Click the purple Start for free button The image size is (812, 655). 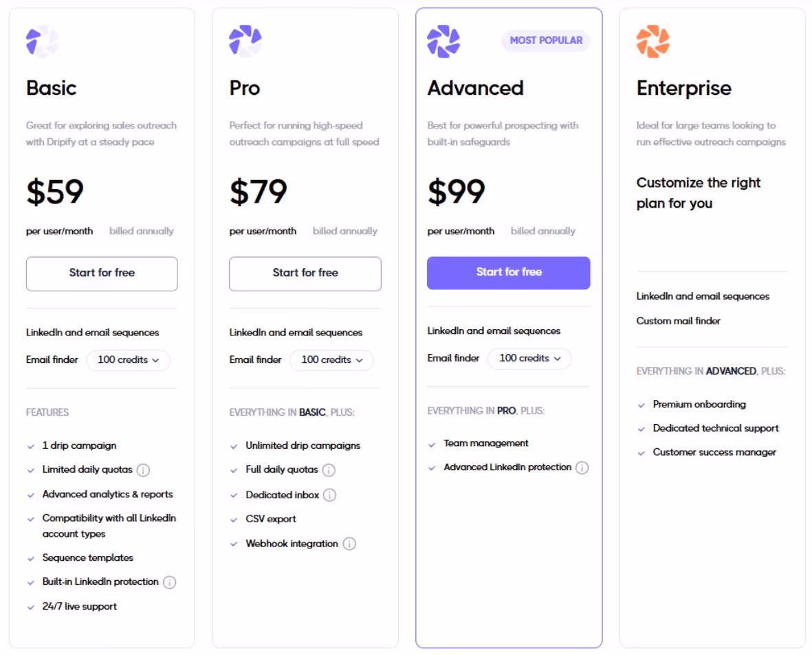[x=508, y=273]
